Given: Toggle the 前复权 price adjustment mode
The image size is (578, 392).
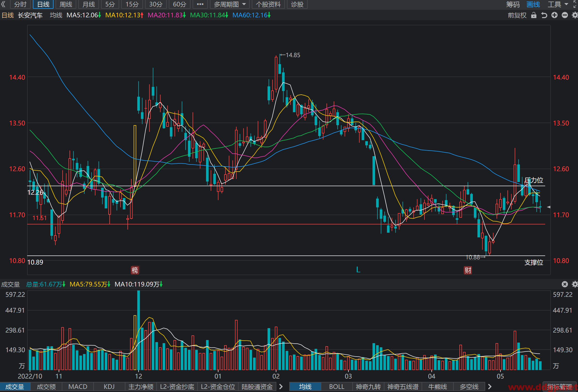Looking at the screenshot, I should point(517,15).
